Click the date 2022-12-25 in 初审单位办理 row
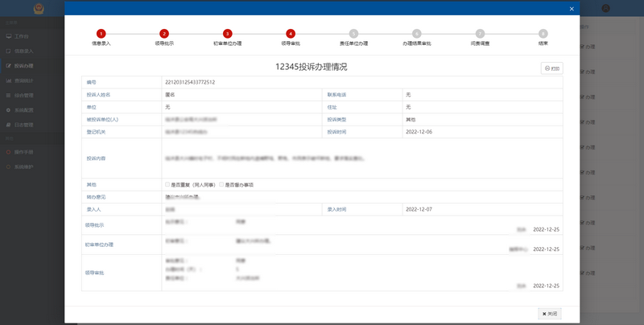 tap(547, 249)
